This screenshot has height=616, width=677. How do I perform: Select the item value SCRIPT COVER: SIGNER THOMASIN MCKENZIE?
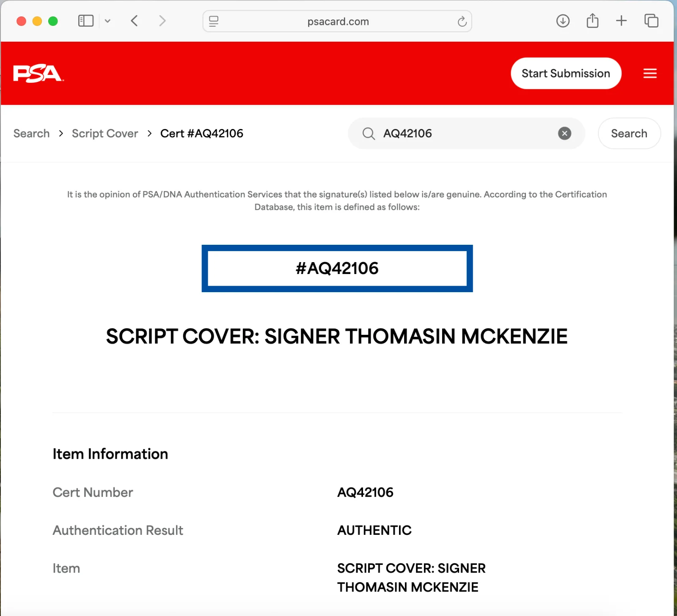[411, 578]
